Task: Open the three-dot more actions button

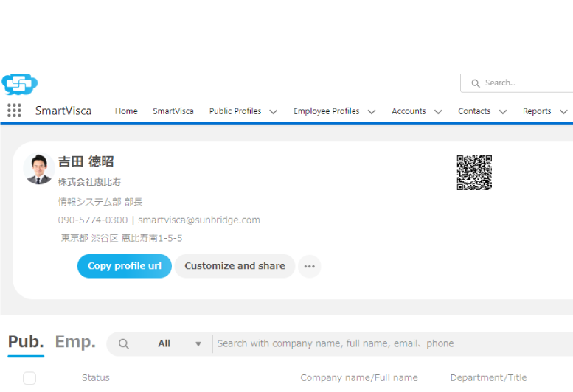Action: point(310,266)
